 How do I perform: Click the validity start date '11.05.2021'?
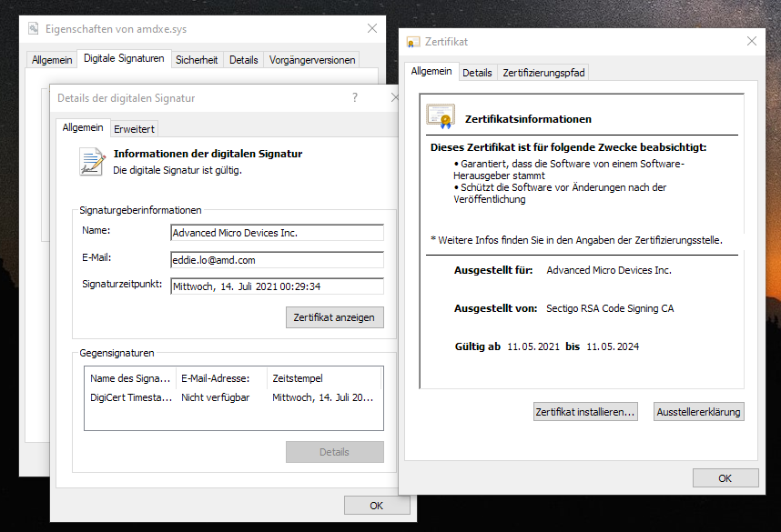pyautogui.click(x=533, y=346)
